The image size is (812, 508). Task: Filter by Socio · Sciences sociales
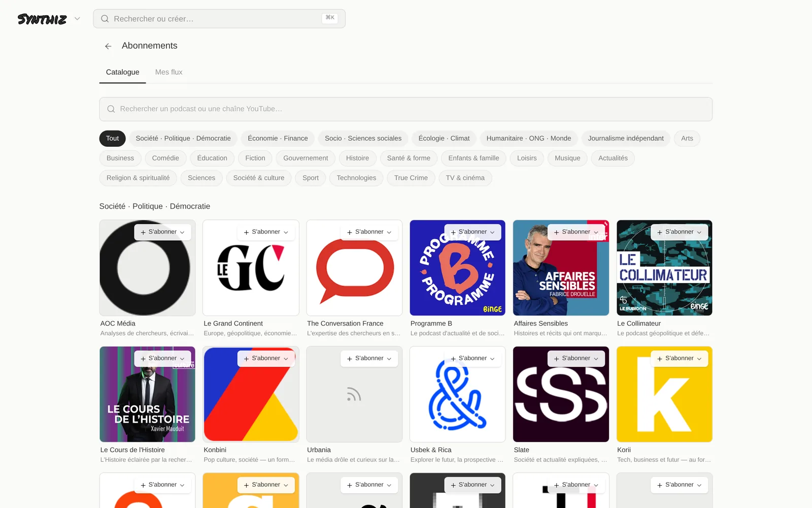coord(363,138)
